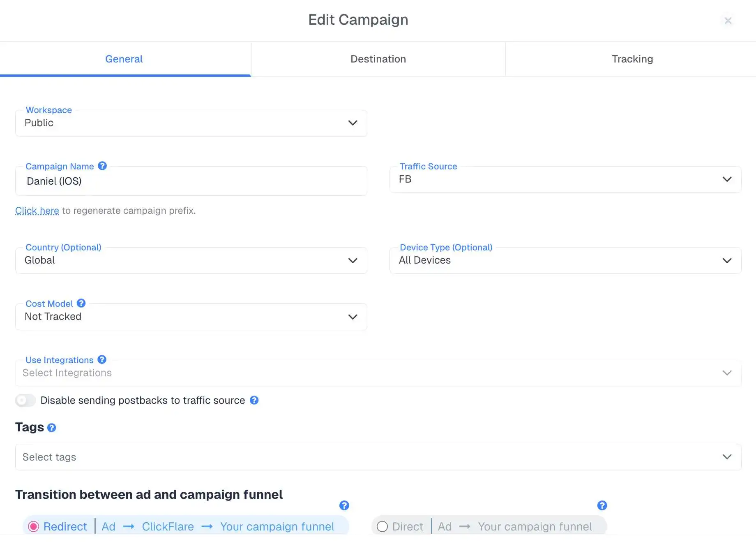Expand the Cost Model dropdown Not Tracked
Screen dimensions: 756x542
[191, 317]
